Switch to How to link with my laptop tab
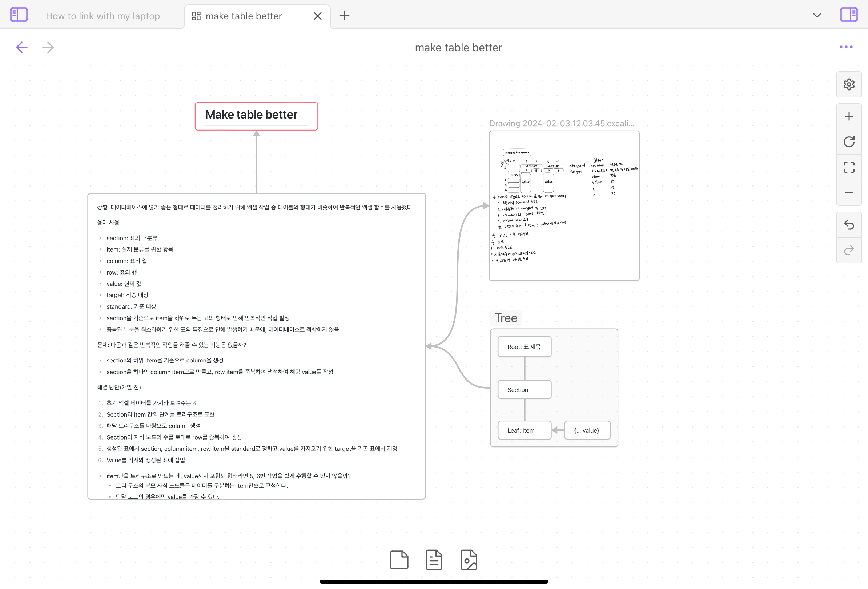The height and width of the screenshot is (589, 868). [103, 16]
